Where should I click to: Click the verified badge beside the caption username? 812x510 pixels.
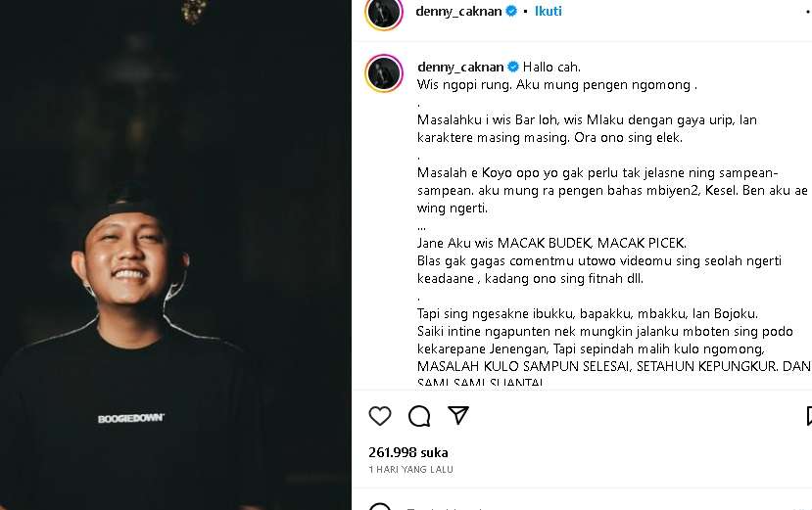click(x=513, y=67)
